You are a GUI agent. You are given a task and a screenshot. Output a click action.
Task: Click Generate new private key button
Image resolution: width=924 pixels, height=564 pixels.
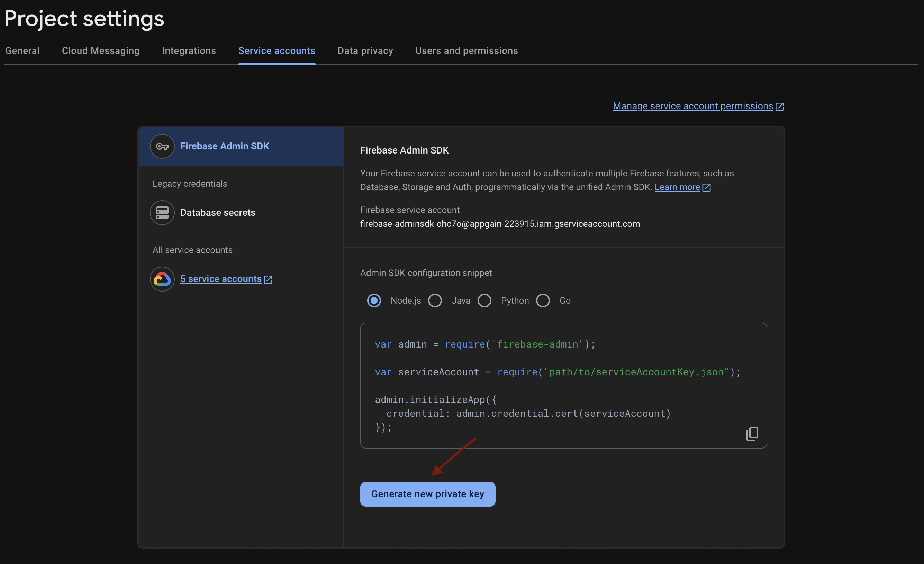point(427,494)
